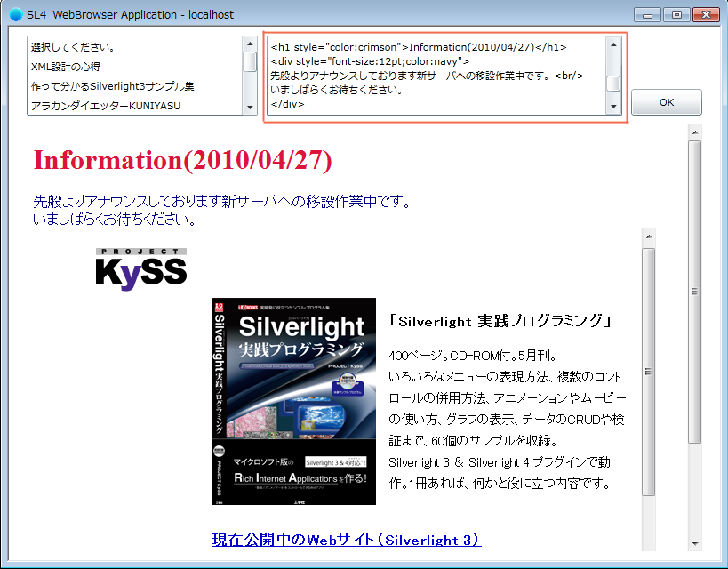The height and width of the screenshot is (569, 728).
Task: Click the '400ページ。CD-ROM付。5月刊。' text
Action: (473, 356)
